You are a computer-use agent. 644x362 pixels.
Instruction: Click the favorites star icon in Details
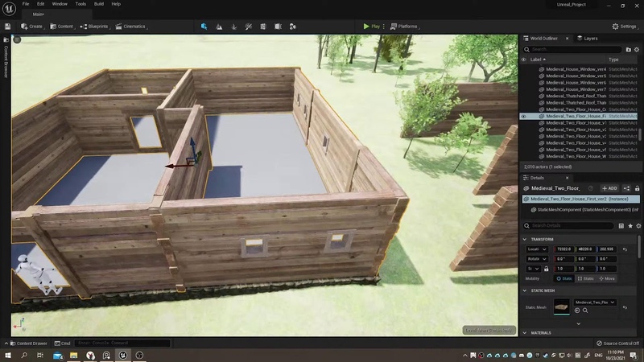pos(630,226)
